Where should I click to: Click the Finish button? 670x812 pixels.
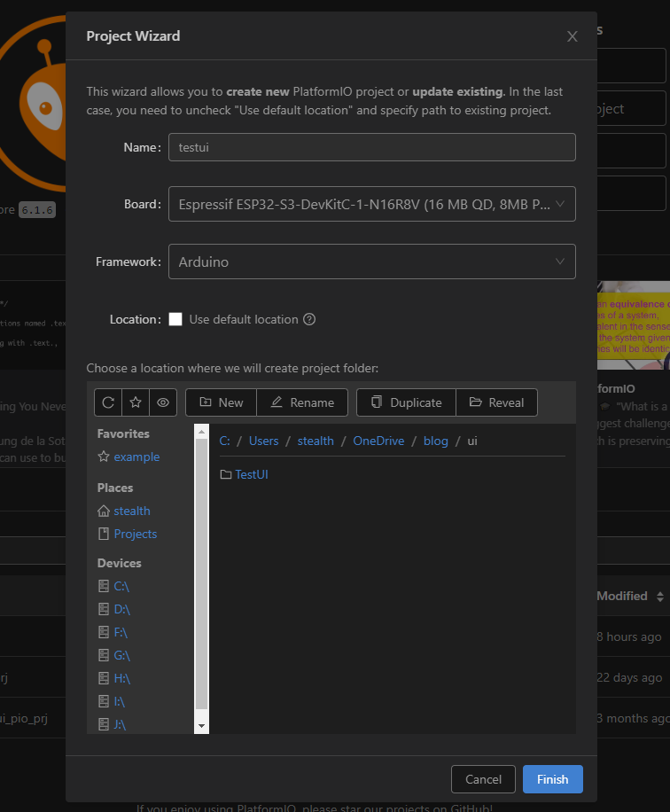pos(552,779)
